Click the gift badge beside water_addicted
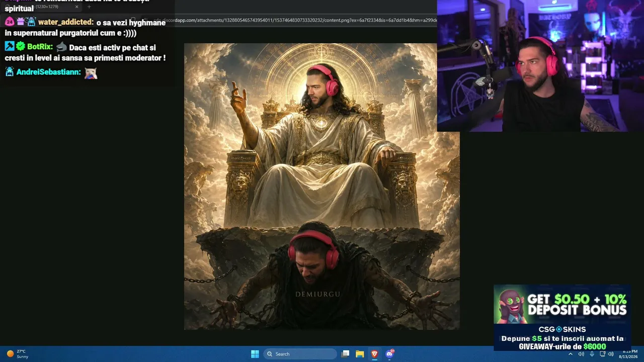This screenshot has height=362, width=644. (21, 22)
